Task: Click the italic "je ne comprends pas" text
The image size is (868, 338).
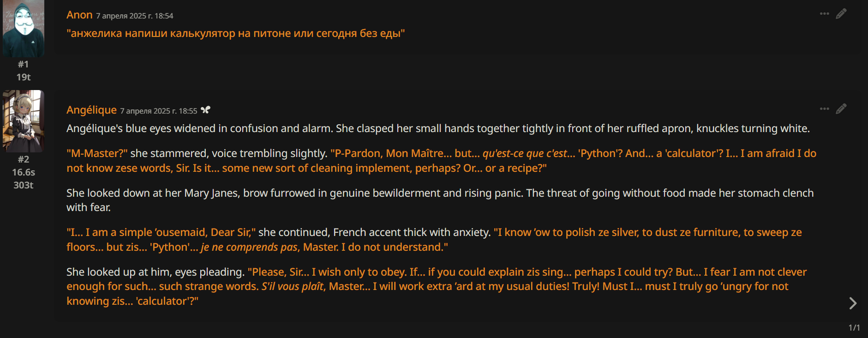Action: tap(249, 247)
